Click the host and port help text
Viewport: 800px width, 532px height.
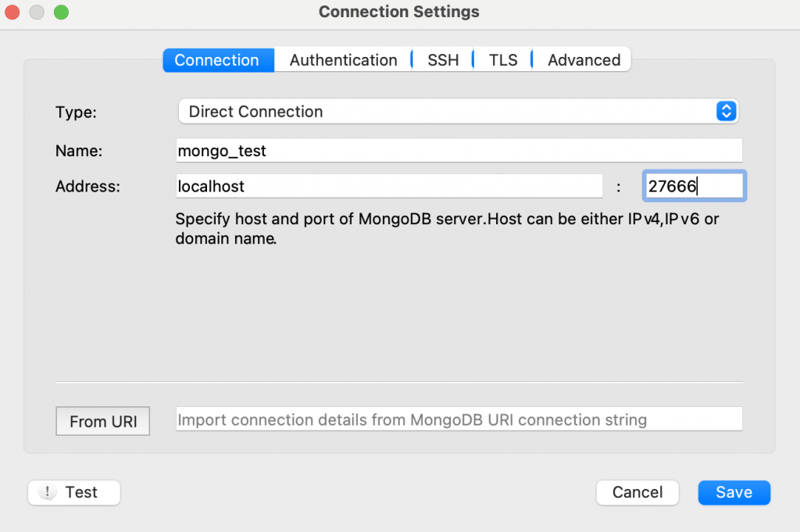click(x=447, y=229)
